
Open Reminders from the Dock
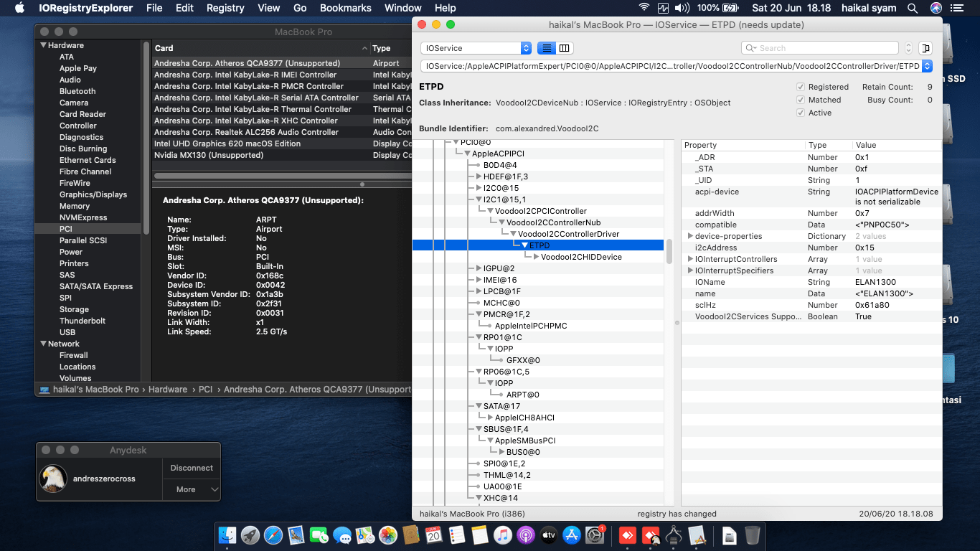[x=457, y=535]
